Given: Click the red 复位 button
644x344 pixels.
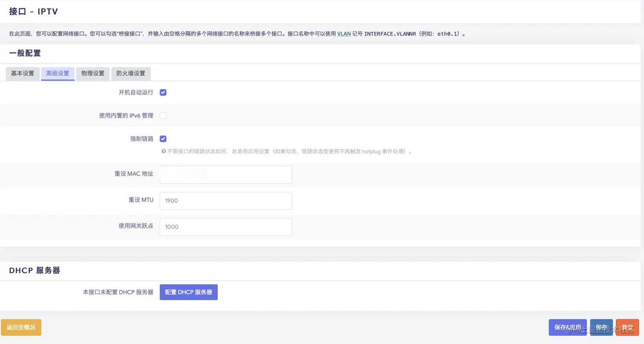Looking at the screenshot, I should pyautogui.click(x=627, y=327).
